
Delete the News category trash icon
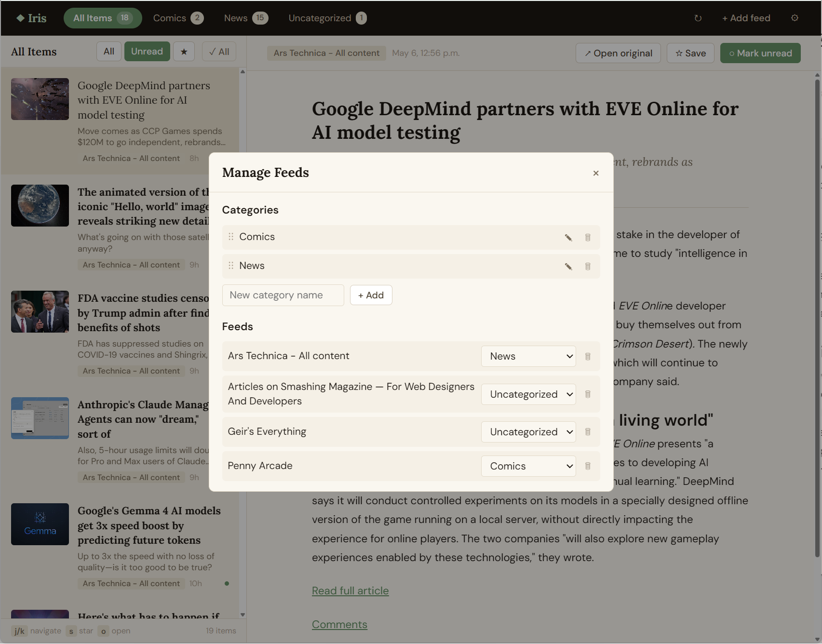click(588, 266)
